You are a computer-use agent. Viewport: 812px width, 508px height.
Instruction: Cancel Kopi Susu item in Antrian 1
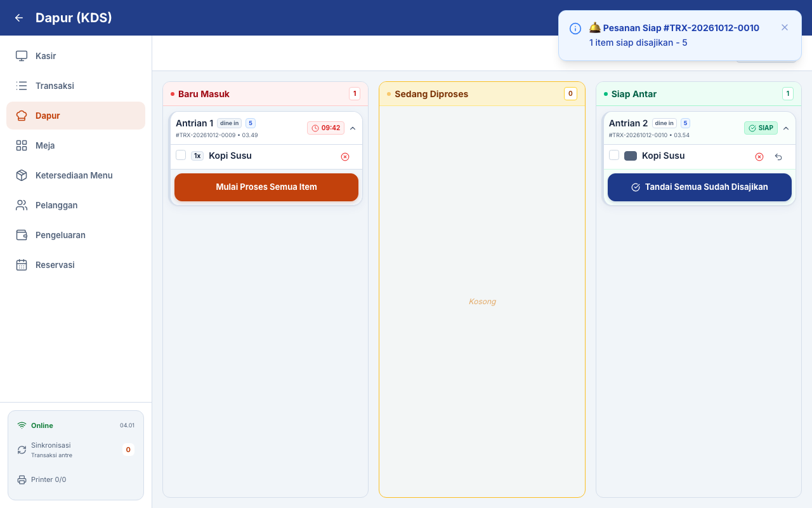click(x=345, y=157)
